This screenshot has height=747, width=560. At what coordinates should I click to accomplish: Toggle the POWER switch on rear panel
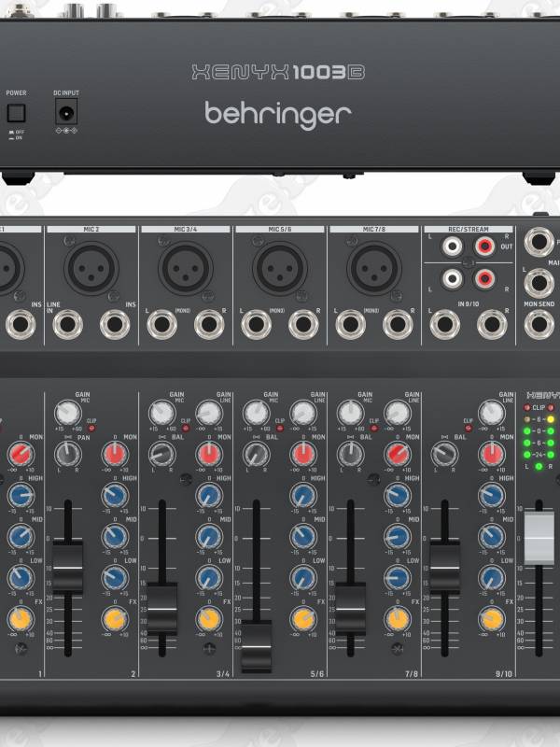16,113
